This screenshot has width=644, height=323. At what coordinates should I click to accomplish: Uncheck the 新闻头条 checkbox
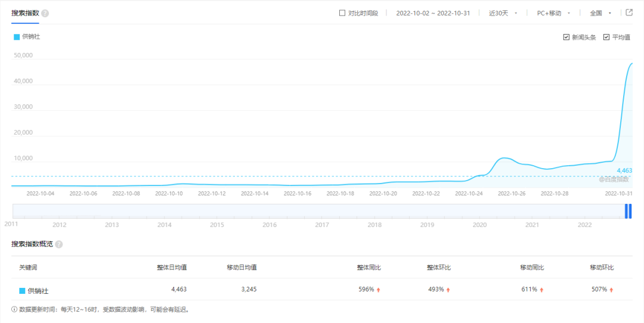click(566, 37)
